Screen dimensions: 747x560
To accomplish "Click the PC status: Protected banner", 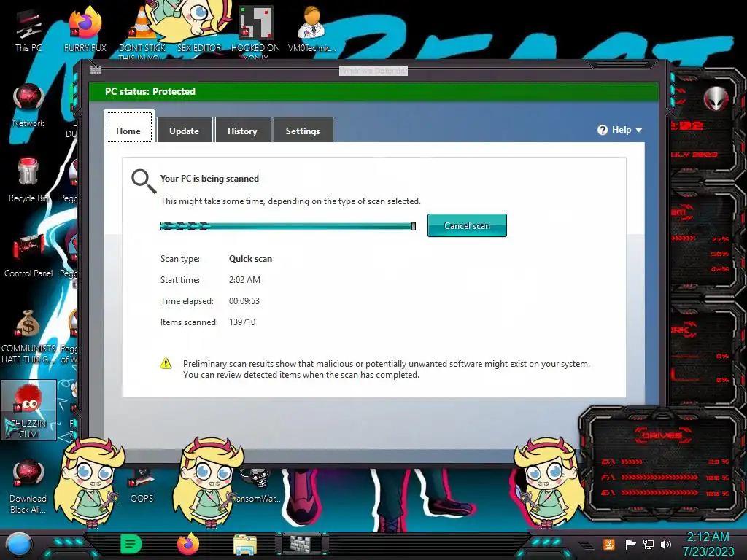I will pos(373,91).
